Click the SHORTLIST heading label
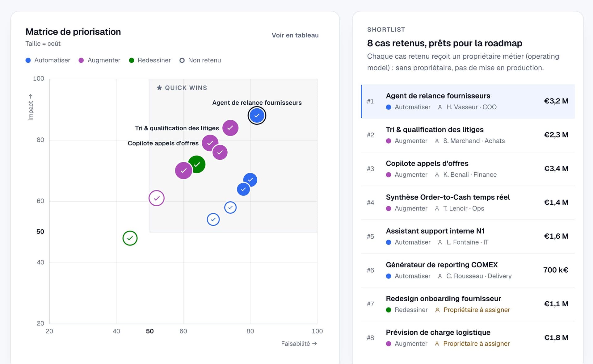593x364 pixels. [x=386, y=30]
